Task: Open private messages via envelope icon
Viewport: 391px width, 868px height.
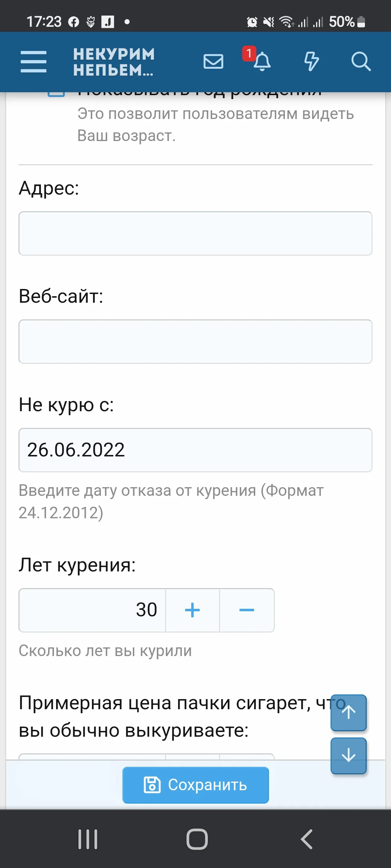Action: pyautogui.click(x=213, y=61)
